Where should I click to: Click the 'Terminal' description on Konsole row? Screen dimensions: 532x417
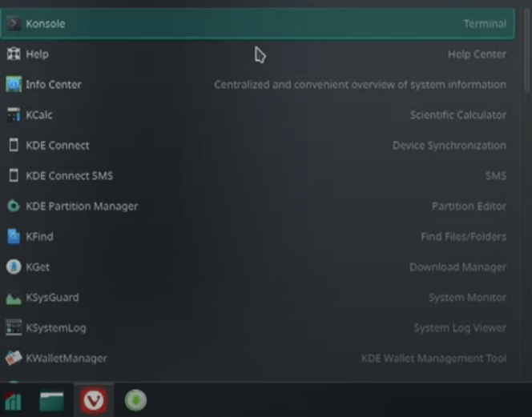pyautogui.click(x=484, y=24)
